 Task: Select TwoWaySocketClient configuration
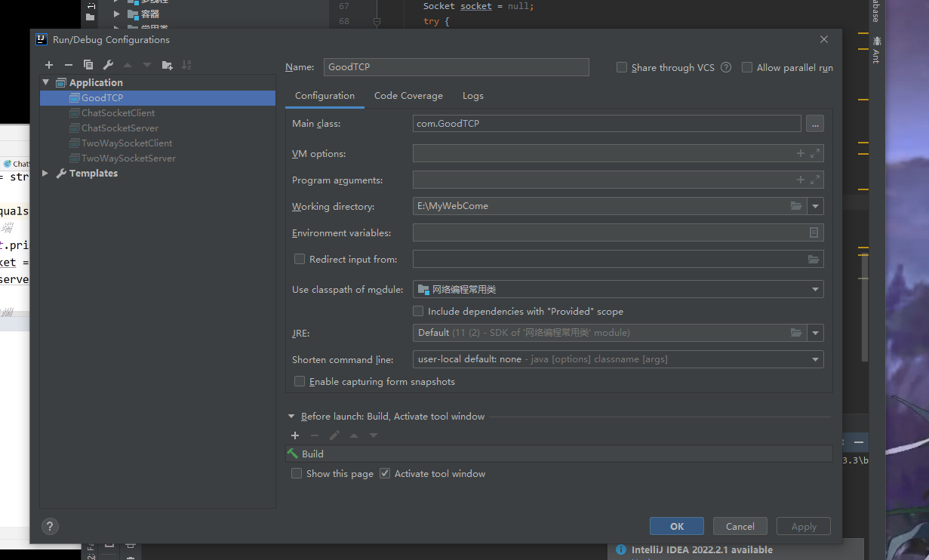click(x=158, y=143)
